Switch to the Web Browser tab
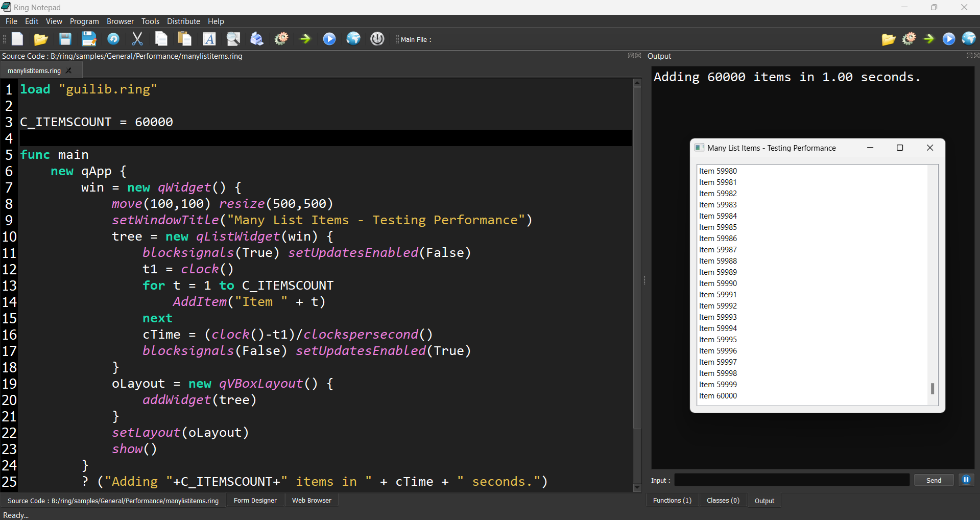 click(x=312, y=501)
